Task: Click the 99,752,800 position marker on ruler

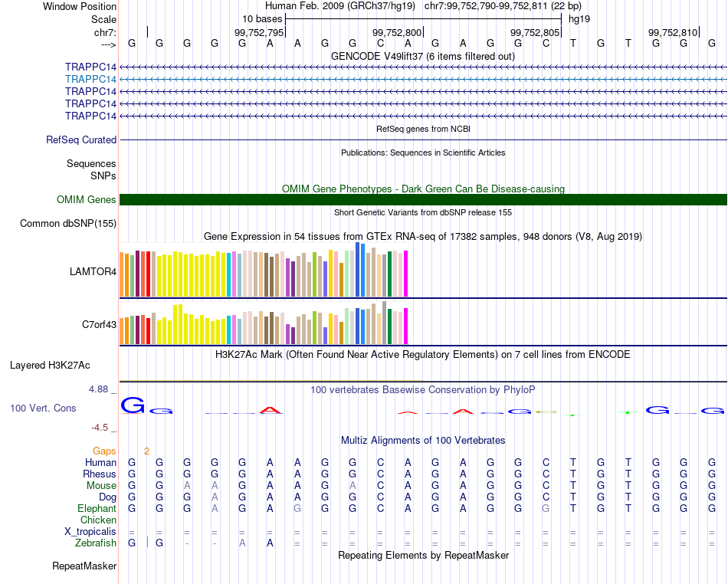Action: point(397,32)
